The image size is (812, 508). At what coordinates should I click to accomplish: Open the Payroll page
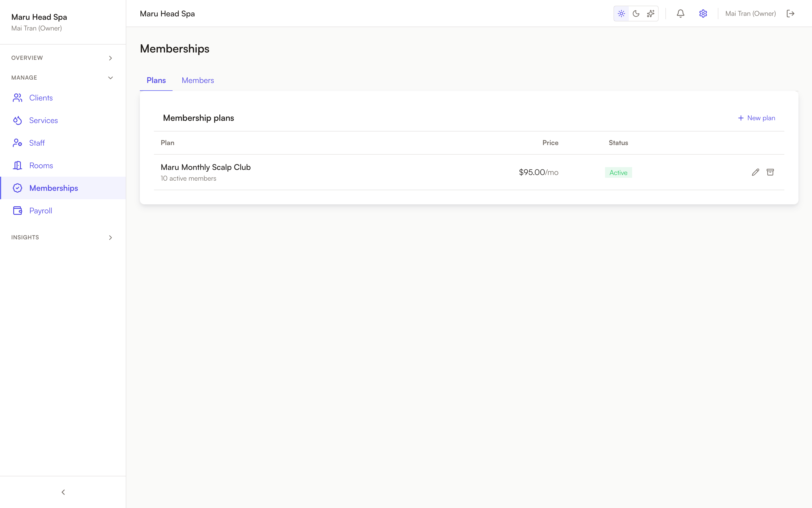[63, 211]
